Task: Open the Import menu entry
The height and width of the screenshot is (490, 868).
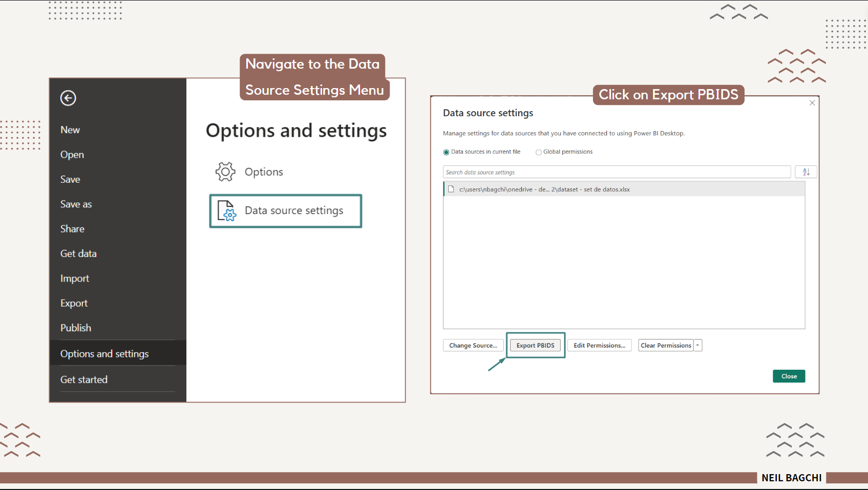Action: coord(75,278)
